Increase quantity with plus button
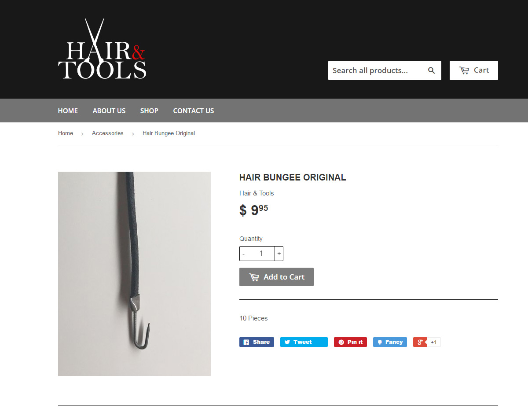Viewport: 528px width, 420px height. [x=279, y=254]
